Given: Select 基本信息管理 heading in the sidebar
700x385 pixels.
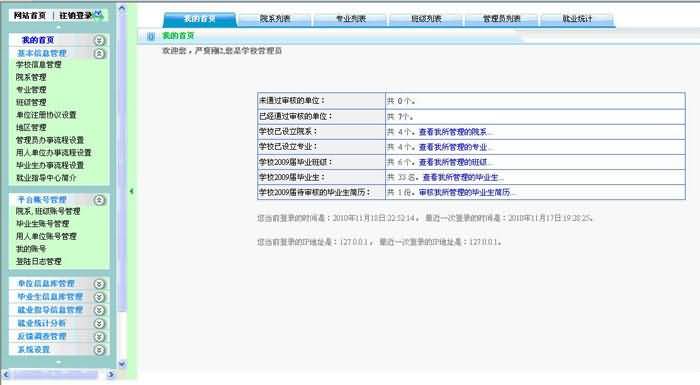Looking at the screenshot, I should coord(42,53).
